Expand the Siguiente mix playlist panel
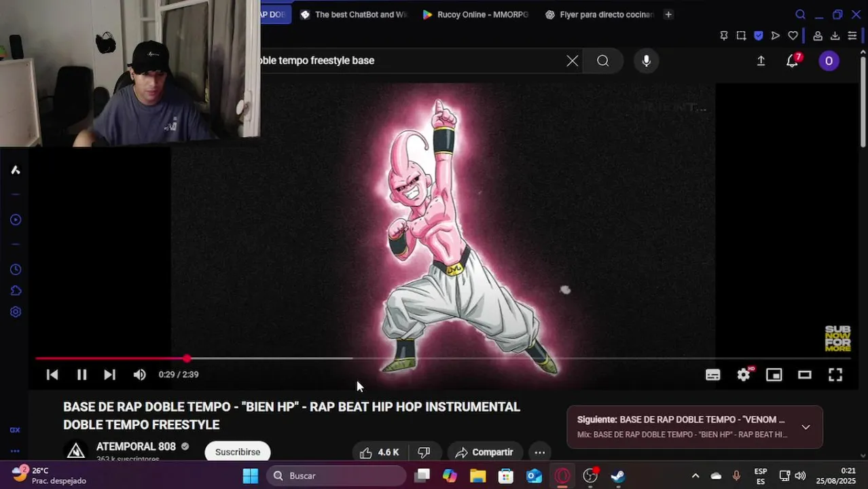This screenshot has width=868, height=489. click(x=806, y=427)
